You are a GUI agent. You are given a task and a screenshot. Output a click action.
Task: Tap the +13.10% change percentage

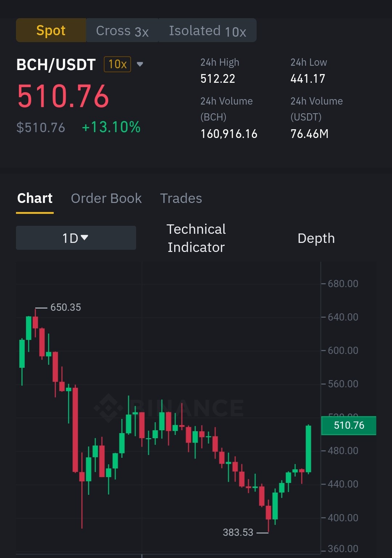(111, 127)
